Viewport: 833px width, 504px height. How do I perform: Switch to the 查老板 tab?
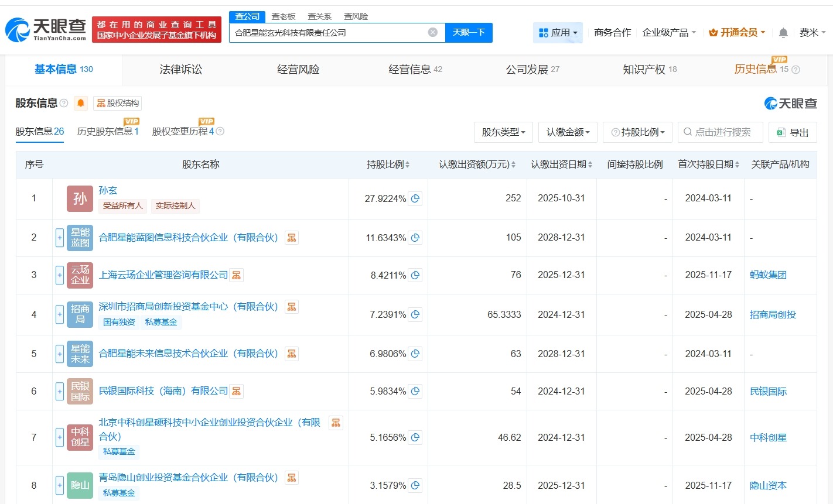click(x=282, y=16)
